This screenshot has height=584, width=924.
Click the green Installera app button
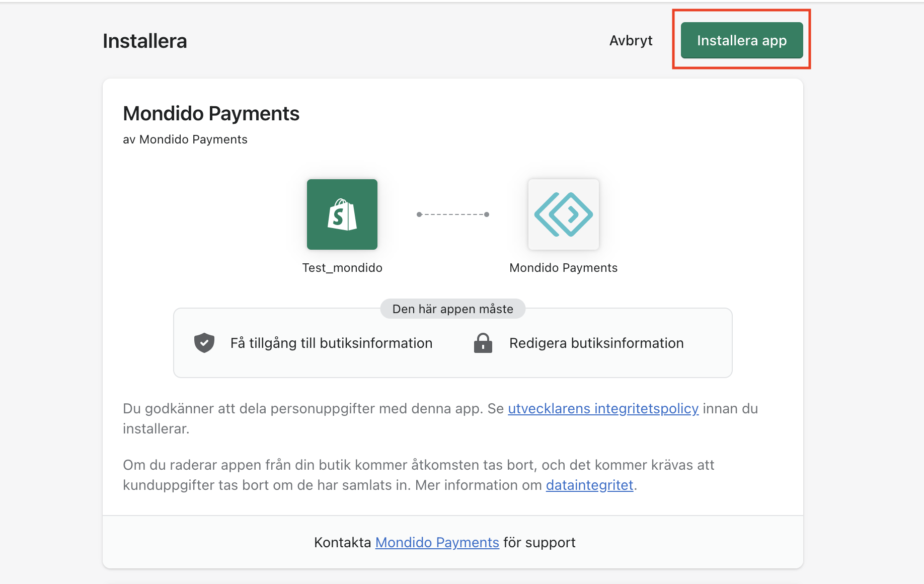tap(742, 40)
